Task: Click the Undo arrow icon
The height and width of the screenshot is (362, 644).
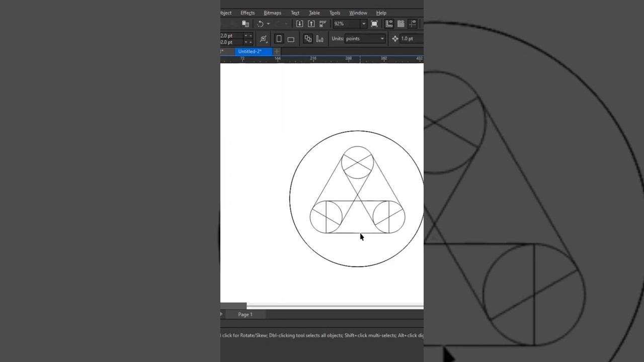Action: pos(260,24)
